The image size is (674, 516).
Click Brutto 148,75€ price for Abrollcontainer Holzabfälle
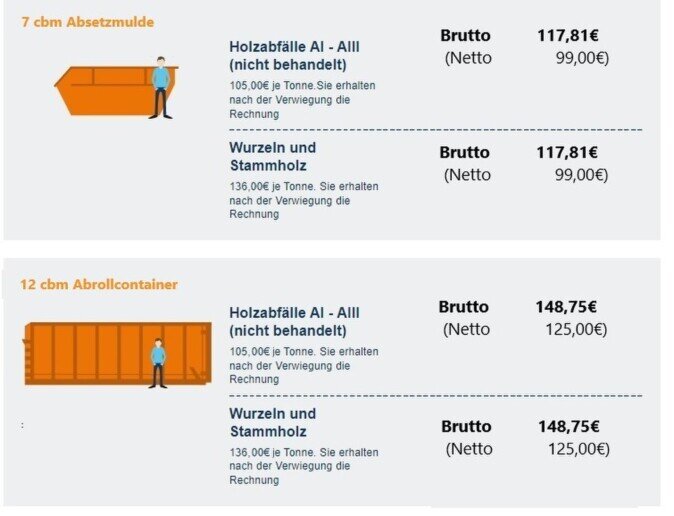click(x=566, y=307)
